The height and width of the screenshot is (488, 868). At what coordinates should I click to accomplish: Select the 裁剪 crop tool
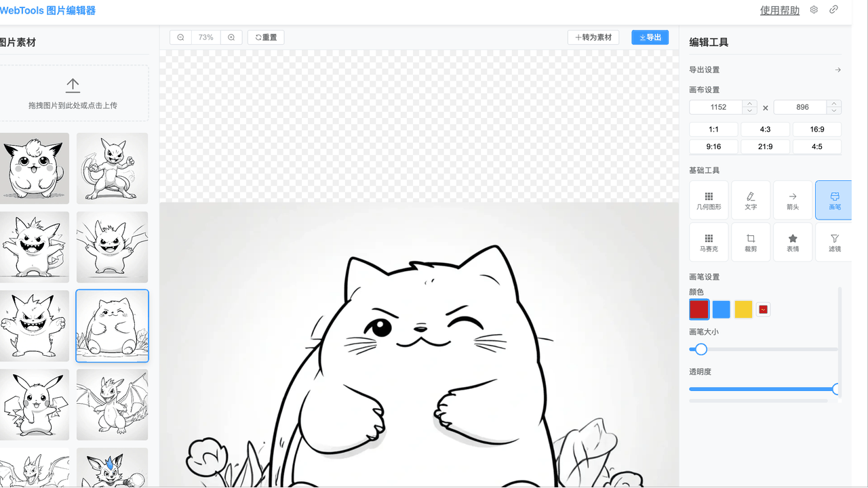[x=751, y=242]
